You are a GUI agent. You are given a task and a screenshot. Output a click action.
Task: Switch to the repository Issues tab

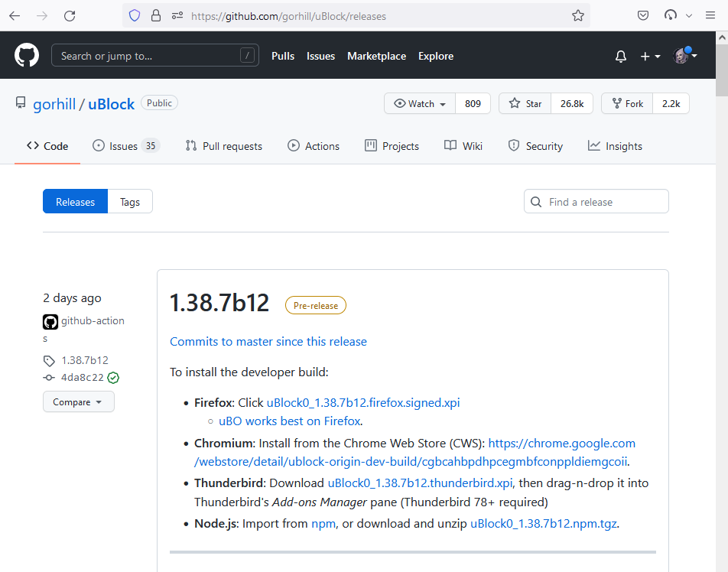tap(126, 146)
